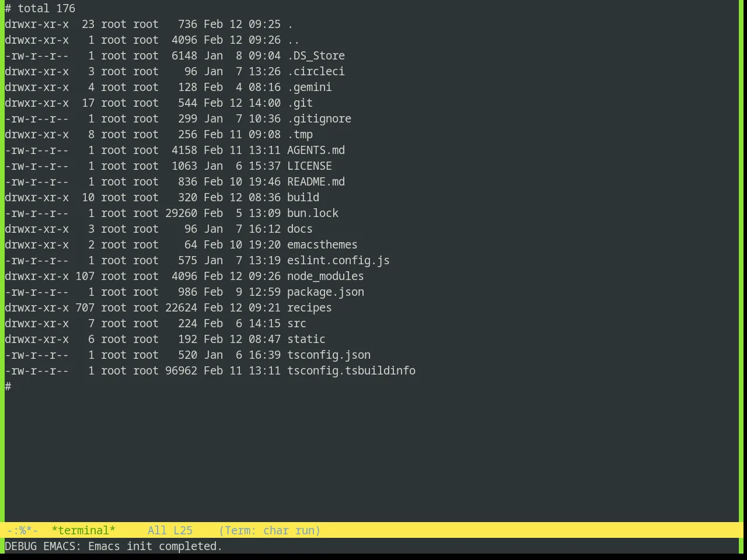Click the .DS_Store file name
This screenshot has height=560, width=747.
click(x=316, y=55)
